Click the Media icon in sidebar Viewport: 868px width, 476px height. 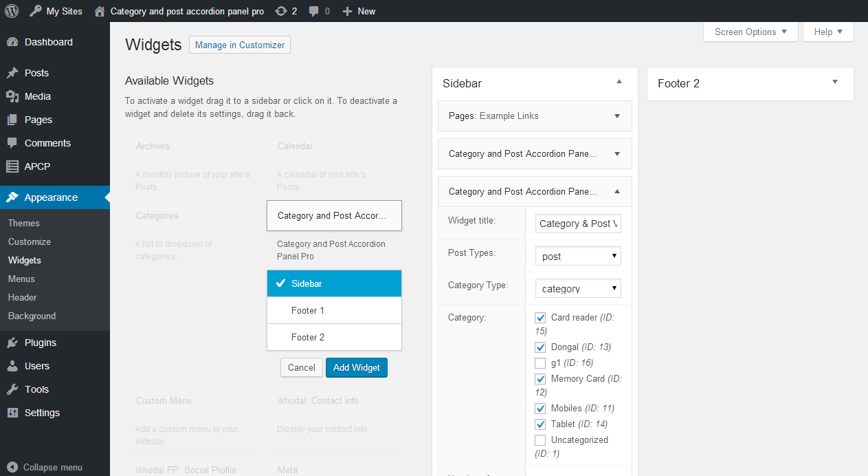(x=12, y=96)
